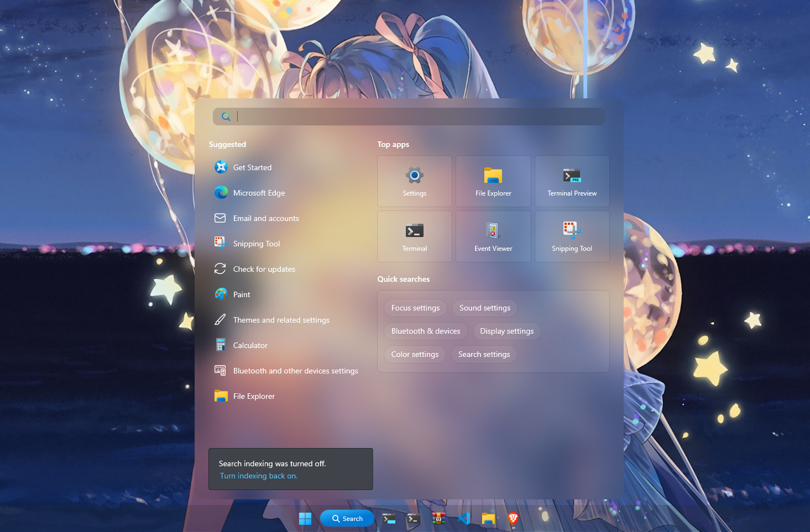Image resolution: width=810 pixels, height=532 pixels.
Task: Click the Sound settings quick search
Action: point(485,308)
